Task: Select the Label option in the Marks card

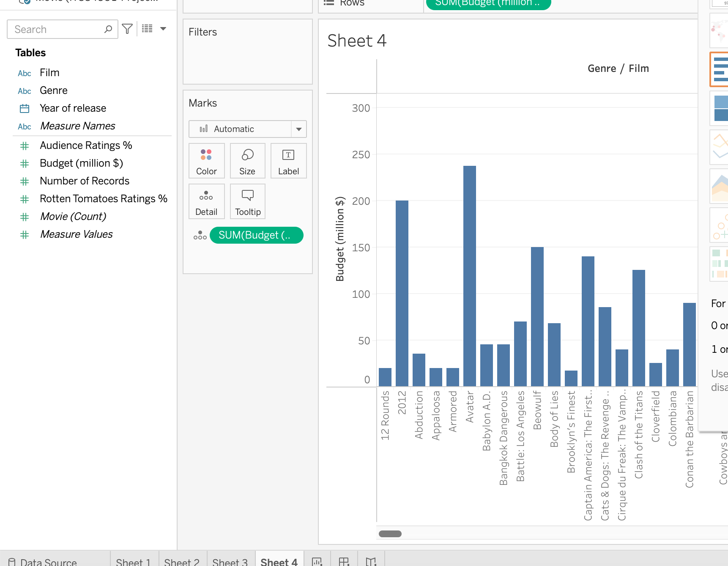Action: (288, 161)
